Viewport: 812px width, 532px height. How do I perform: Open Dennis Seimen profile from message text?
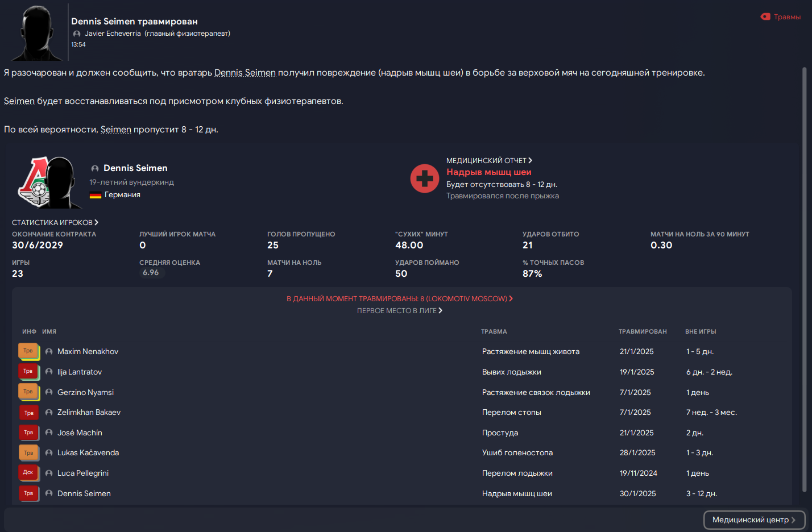pyautogui.click(x=245, y=73)
